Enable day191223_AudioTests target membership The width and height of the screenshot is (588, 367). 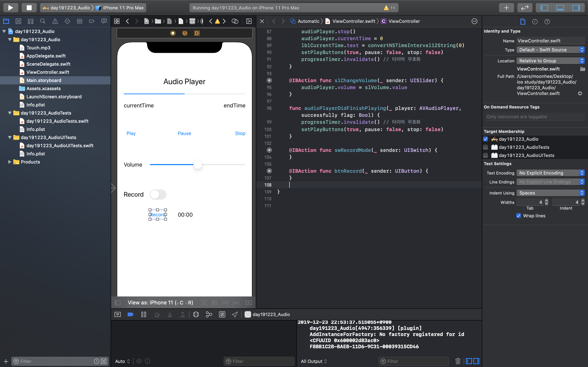486,147
